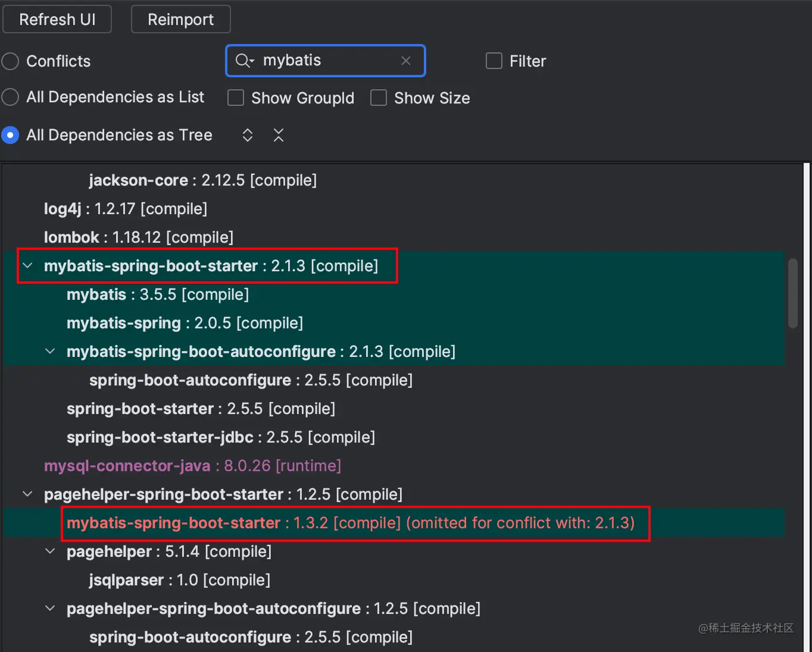
Task: Toggle the Show GroupId checkbox
Action: pos(236,98)
